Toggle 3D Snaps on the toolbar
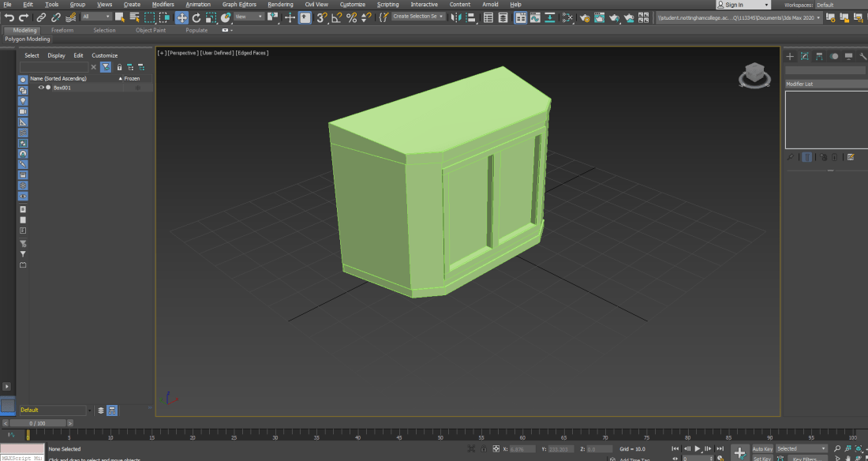This screenshot has width=868, height=461. pyautogui.click(x=322, y=17)
